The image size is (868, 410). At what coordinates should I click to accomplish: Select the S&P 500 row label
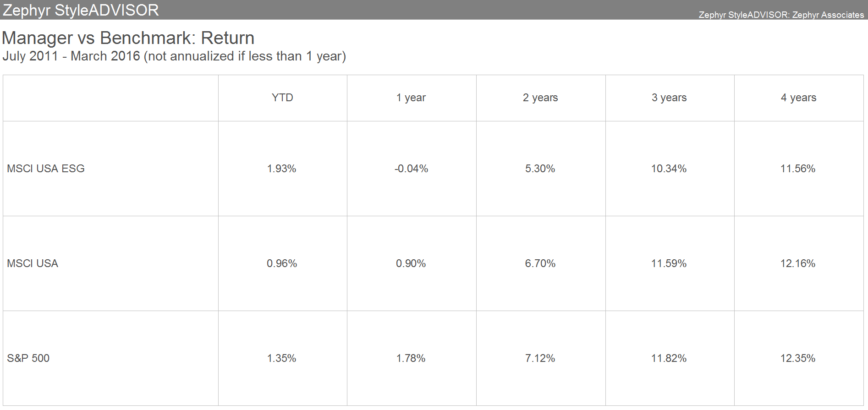click(28, 358)
